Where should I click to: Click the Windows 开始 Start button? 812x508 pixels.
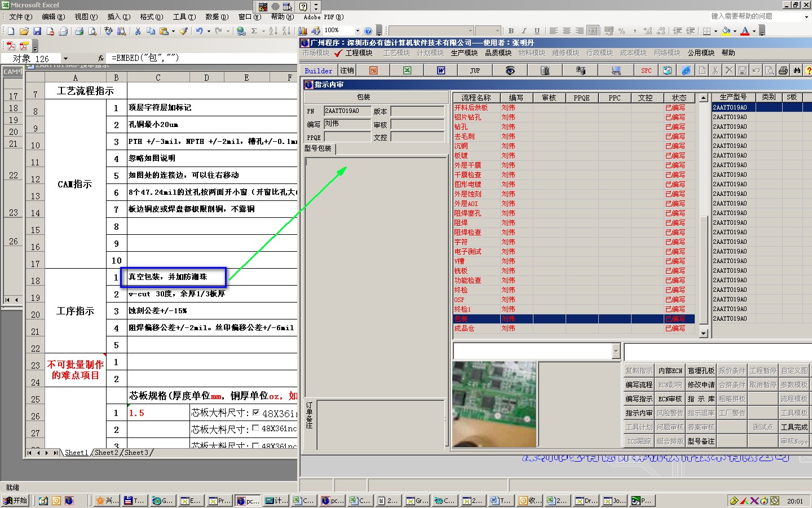pos(15,501)
